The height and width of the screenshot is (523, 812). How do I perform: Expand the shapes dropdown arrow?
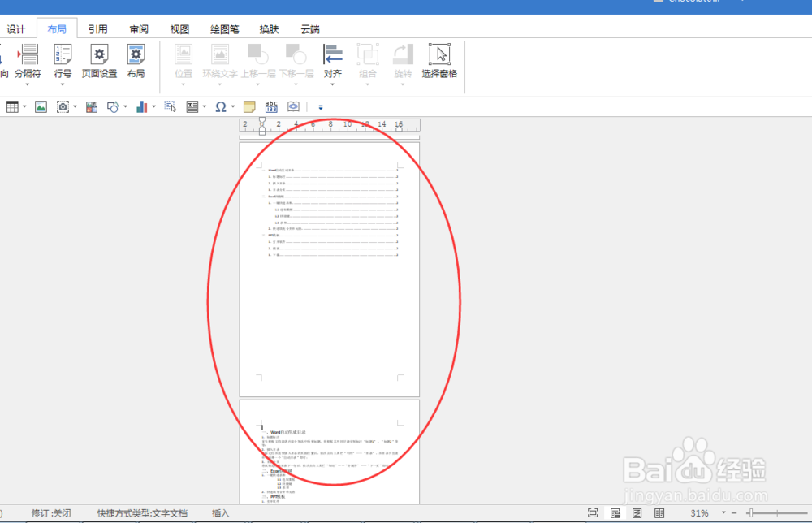pyautogui.click(x=125, y=107)
